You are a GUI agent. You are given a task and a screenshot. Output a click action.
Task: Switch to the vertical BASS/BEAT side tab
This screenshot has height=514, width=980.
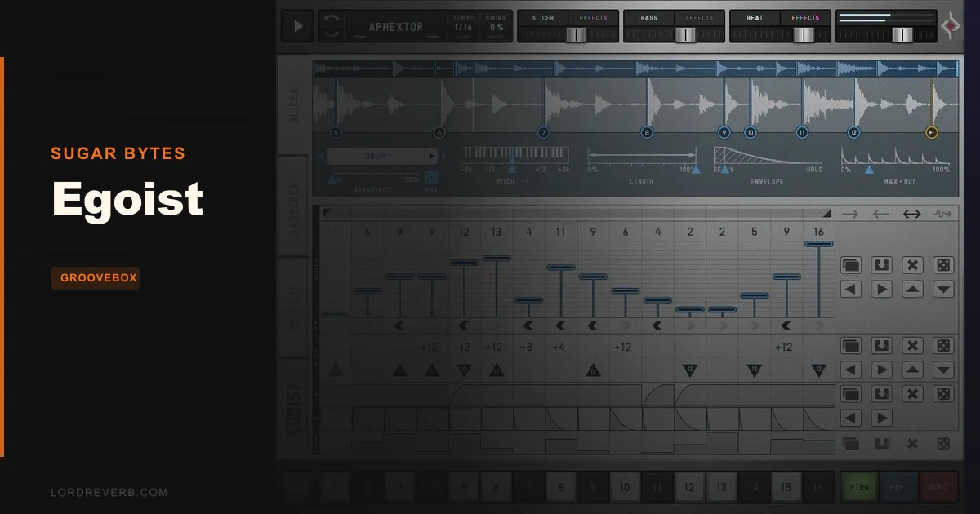click(x=294, y=207)
